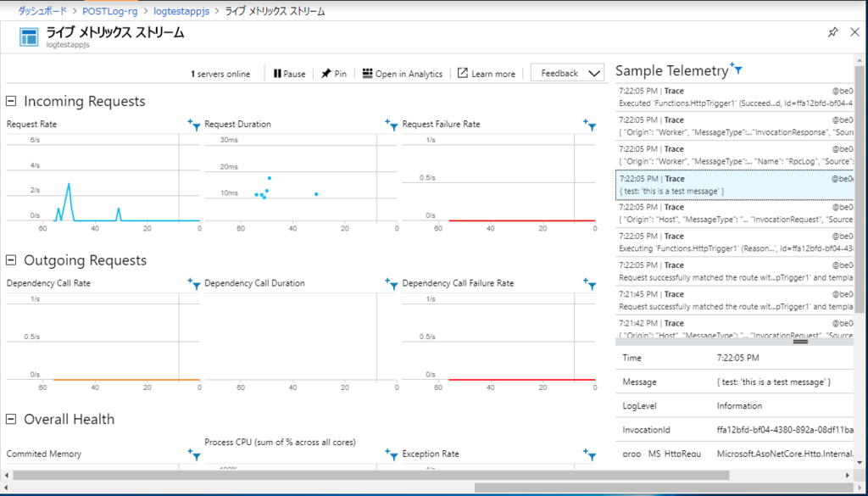Image resolution: width=868 pixels, height=496 pixels.
Task: Select the trace containing "InvocationResponse"
Action: (734, 125)
